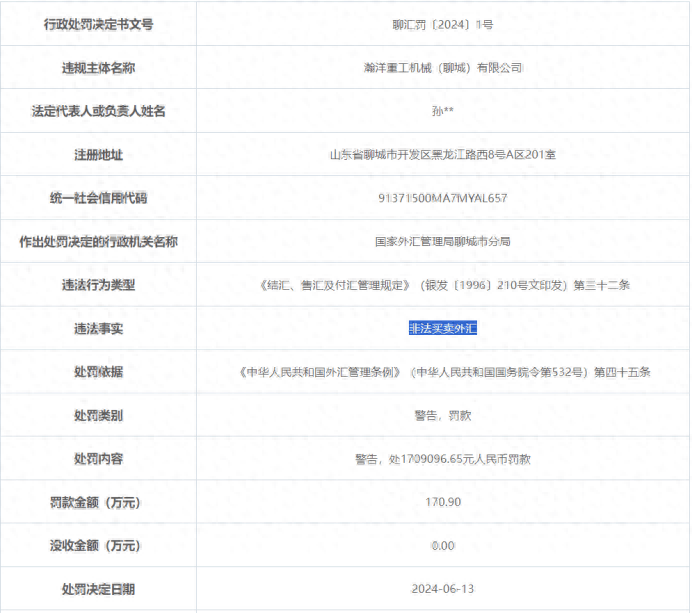Click the penalty category value 警告，罚款
692x613 pixels.
[443, 415]
